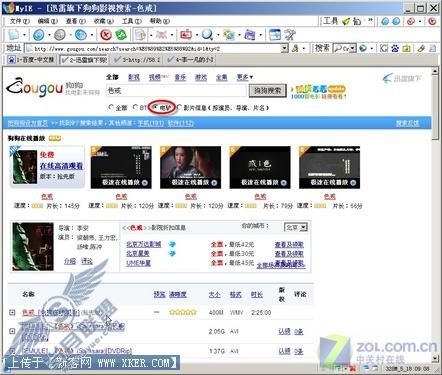The height and width of the screenshot is (375, 442).
Task: Switch to the fourth browser tab
Action: coord(190,60)
